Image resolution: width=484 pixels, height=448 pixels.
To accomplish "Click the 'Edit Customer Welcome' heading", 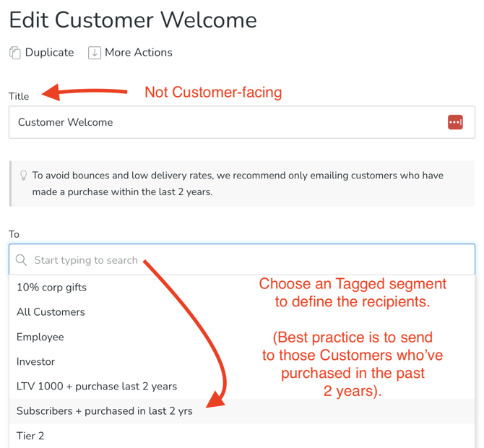I will (x=133, y=20).
